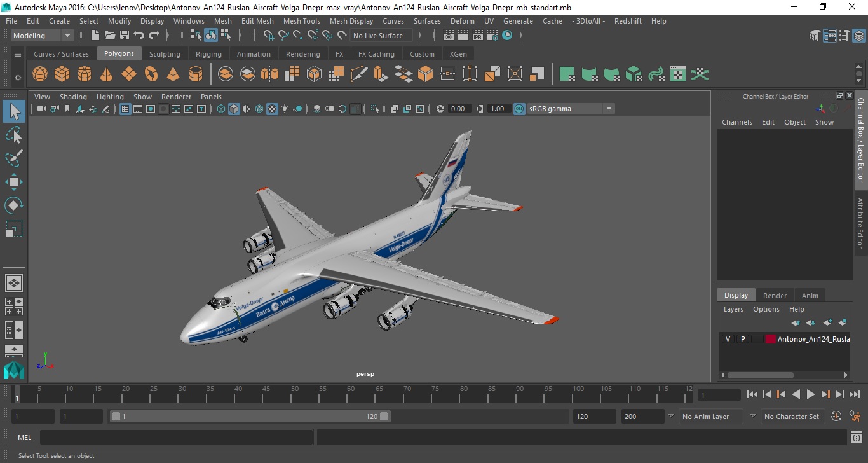
Task: Create a polygon cone from the shelf
Action: (x=107, y=74)
